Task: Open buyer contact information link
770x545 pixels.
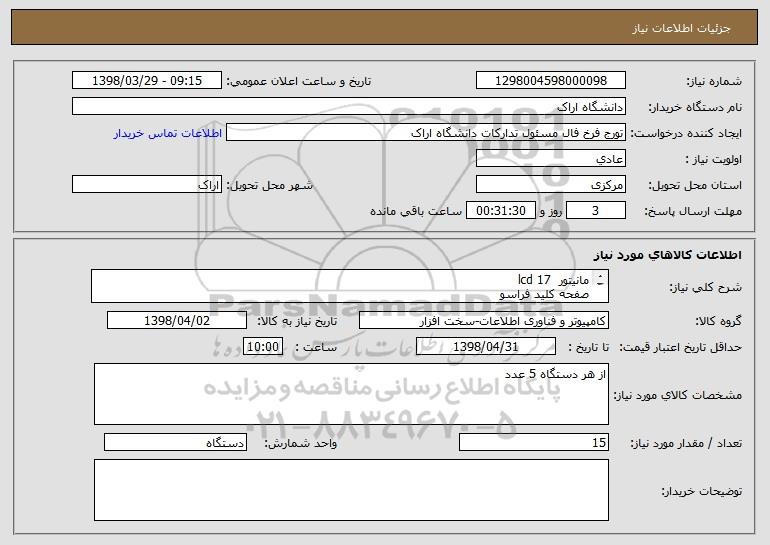Action: 168,133
